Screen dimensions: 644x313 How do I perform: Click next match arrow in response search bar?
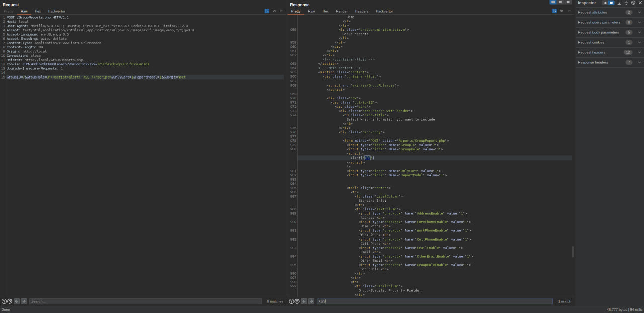[x=311, y=301]
